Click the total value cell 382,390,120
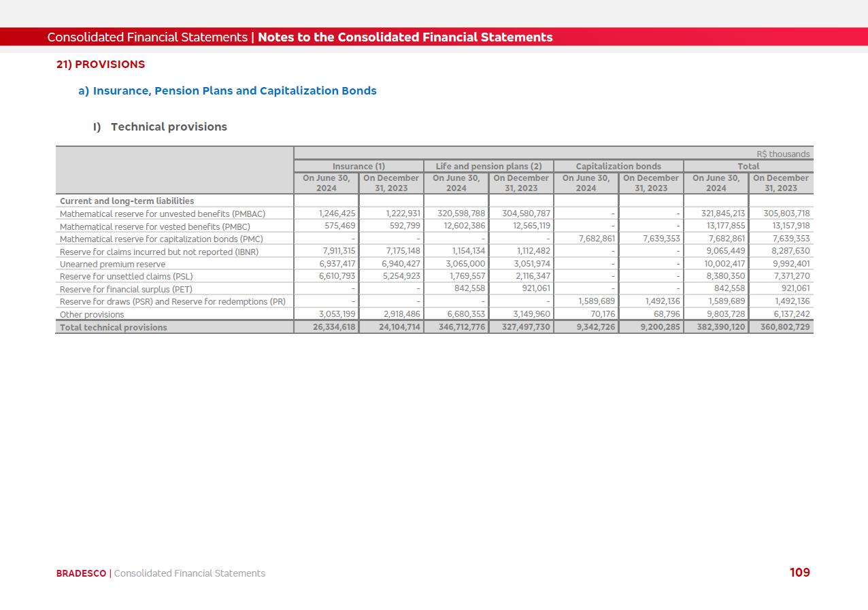Viewport: 868px width, 610px height. pos(716,327)
